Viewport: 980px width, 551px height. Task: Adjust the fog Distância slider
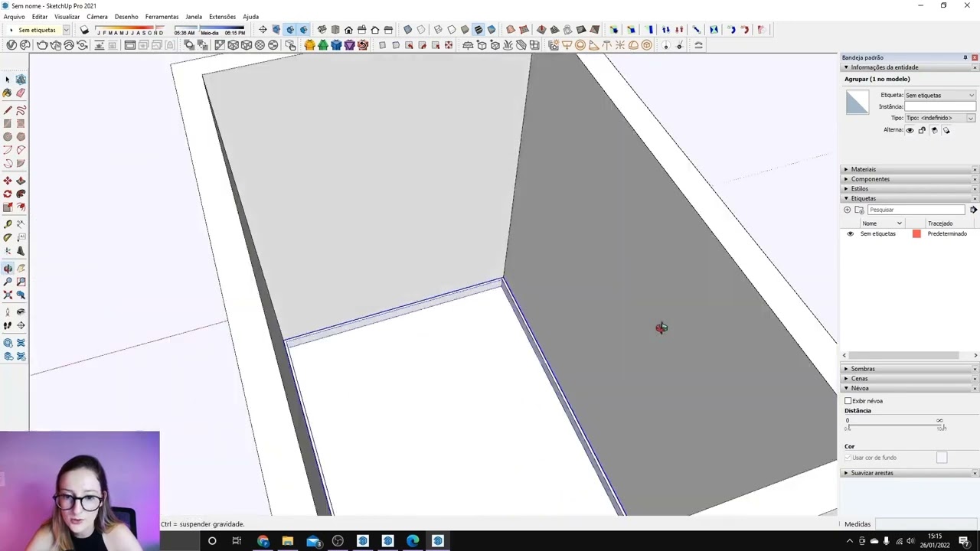[894, 425]
